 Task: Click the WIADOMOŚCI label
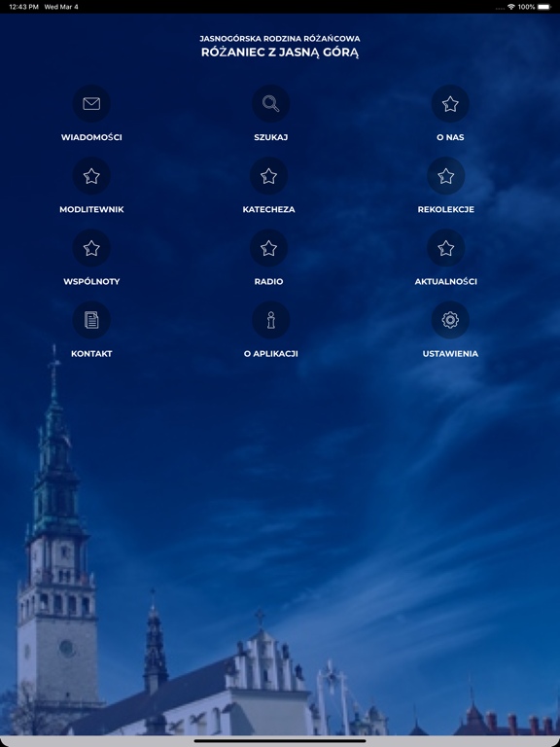91,137
